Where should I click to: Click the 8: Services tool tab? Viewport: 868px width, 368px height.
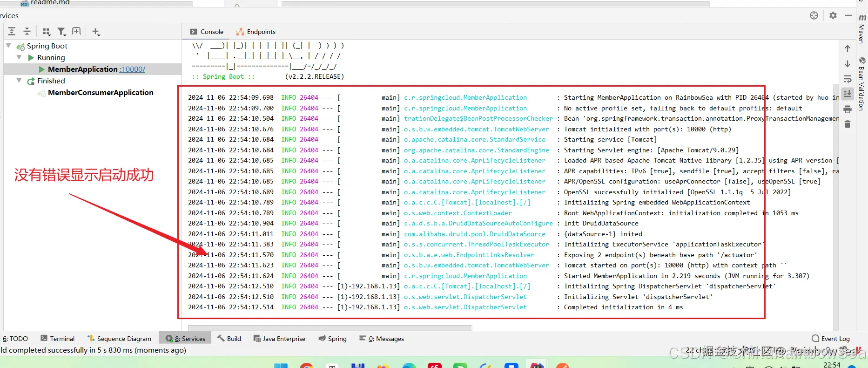185,339
